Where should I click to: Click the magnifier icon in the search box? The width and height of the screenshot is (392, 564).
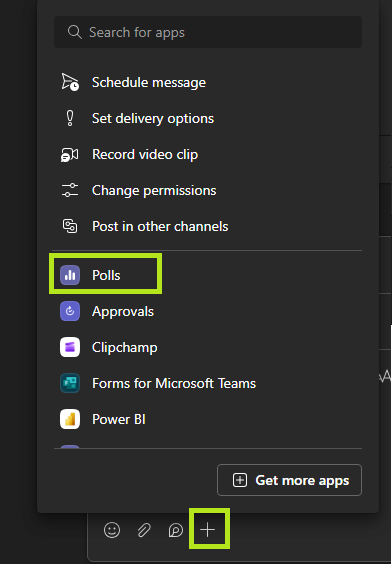pyautogui.click(x=74, y=32)
